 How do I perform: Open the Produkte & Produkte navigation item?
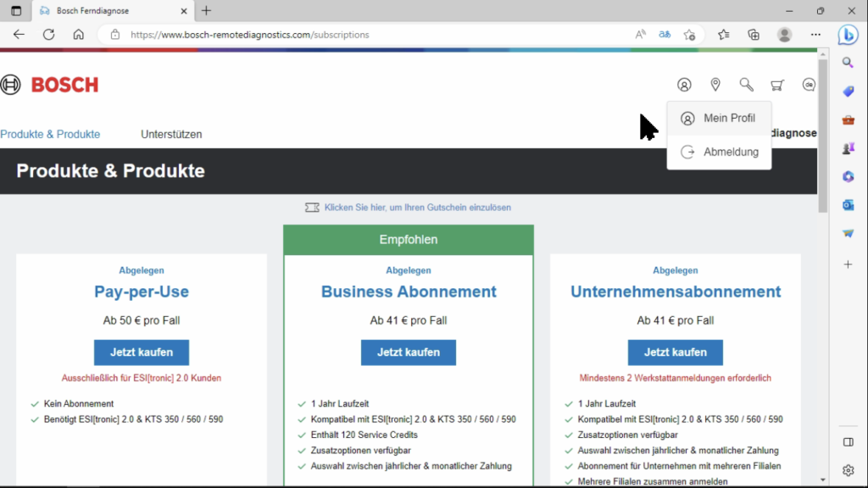(x=50, y=135)
